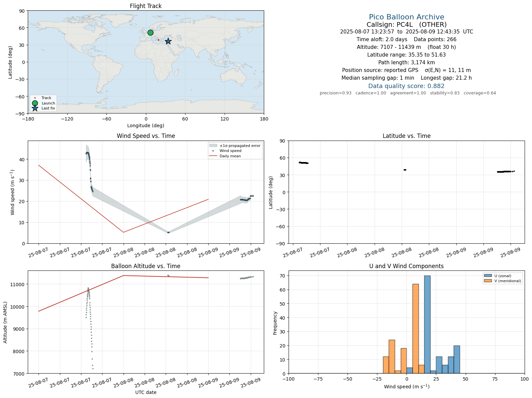Click the Latitude range: 35.35 to 51.63 text
This screenshot has height=398, width=532.
click(406, 55)
